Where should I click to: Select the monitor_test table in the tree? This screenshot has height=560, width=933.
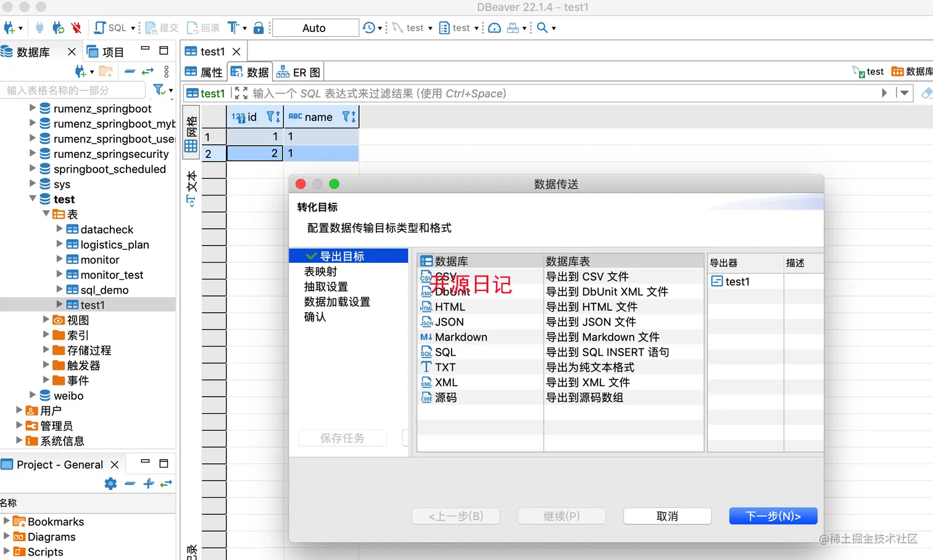(112, 275)
